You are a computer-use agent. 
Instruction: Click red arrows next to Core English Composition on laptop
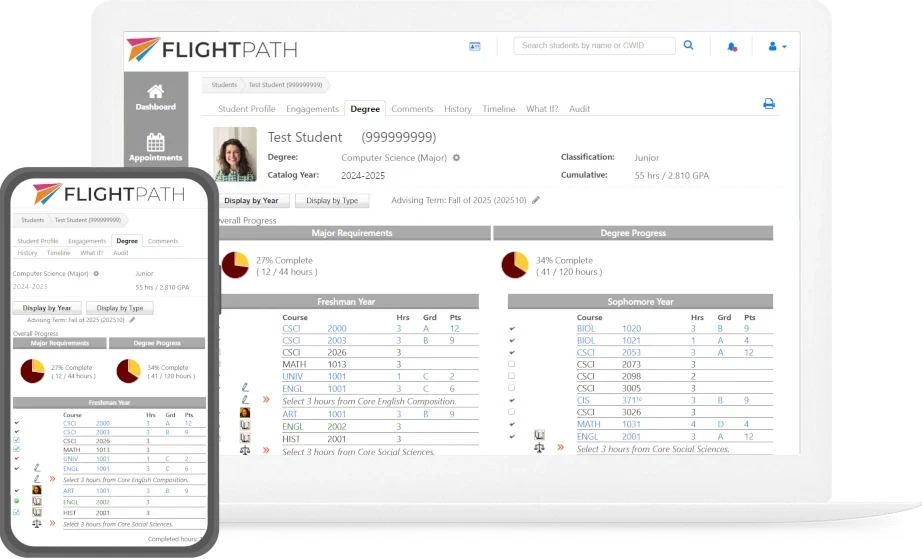point(266,400)
